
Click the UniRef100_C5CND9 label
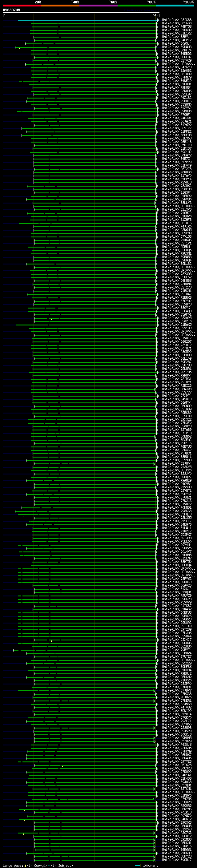point(177,406)
